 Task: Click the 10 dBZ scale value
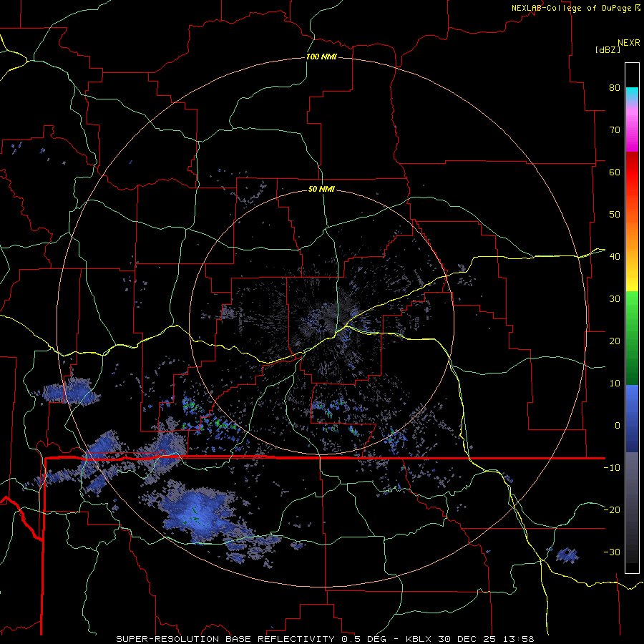coord(615,384)
